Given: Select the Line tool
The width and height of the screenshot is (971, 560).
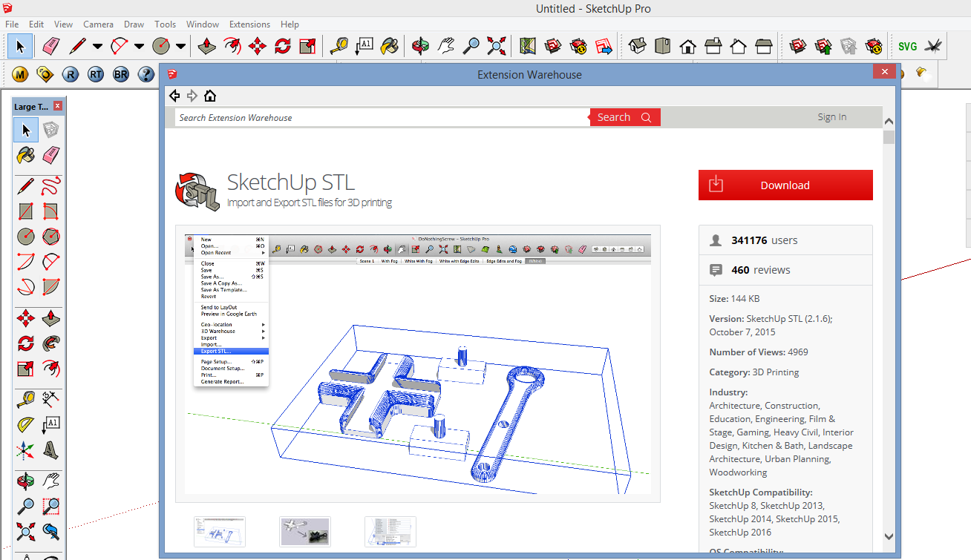Looking at the screenshot, I should coord(77,46).
